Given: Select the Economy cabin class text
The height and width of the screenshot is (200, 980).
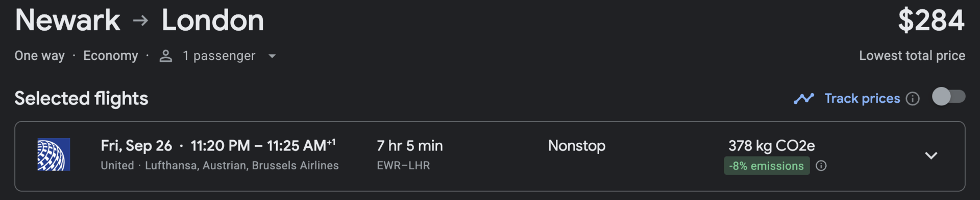Looking at the screenshot, I should coord(111,56).
